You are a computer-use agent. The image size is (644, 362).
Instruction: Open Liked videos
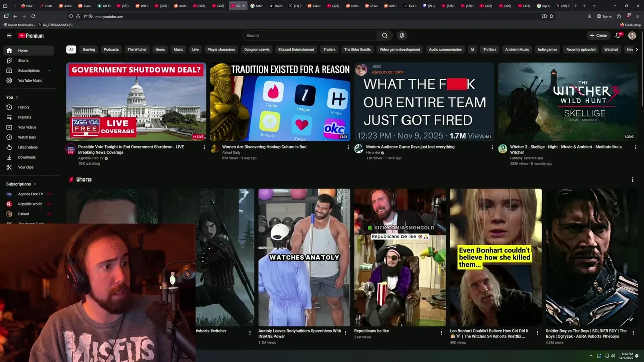pyautogui.click(x=28, y=147)
